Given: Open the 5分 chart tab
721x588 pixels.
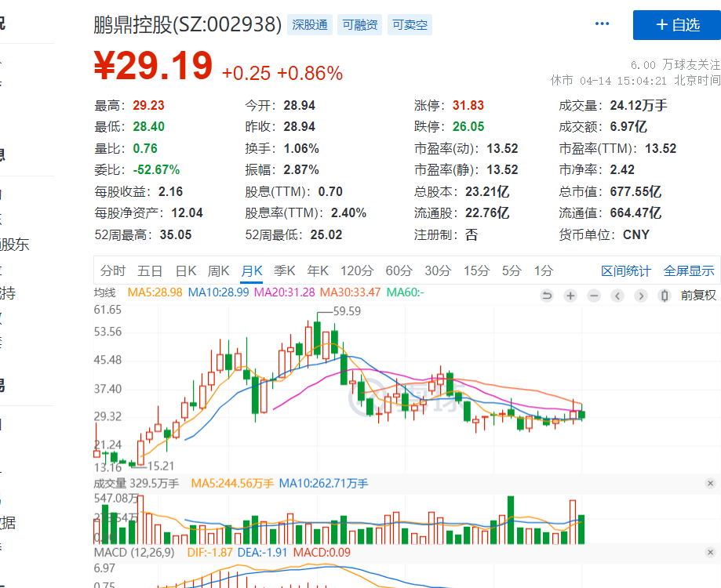Looking at the screenshot, I should (512, 270).
